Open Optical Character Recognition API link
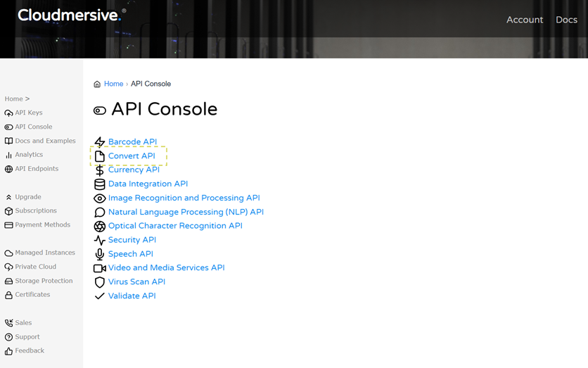Image resolution: width=588 pixels, height=368 pixels. pyautogui.click(x=175, y=226)
